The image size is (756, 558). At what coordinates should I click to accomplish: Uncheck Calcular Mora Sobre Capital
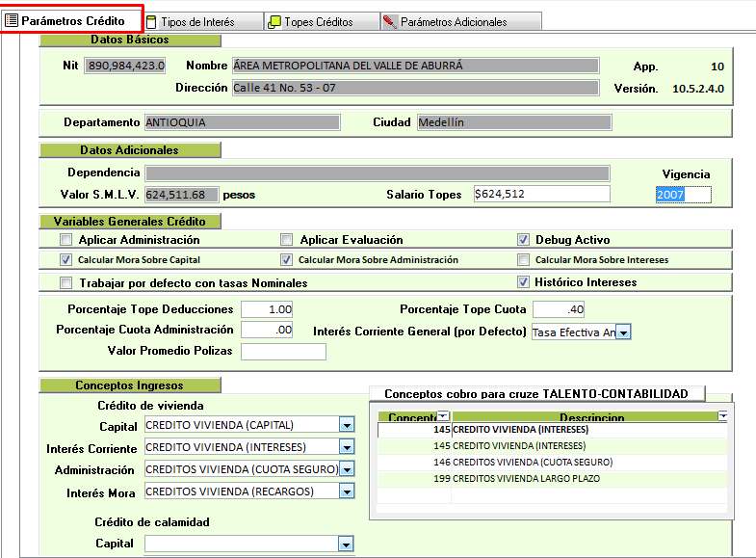[65, 260]
